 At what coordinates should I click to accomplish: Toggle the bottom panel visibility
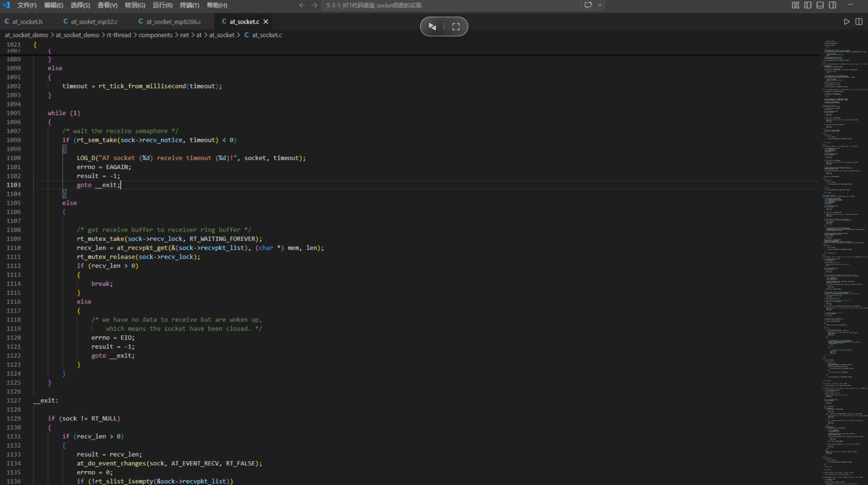pos(820,5)
